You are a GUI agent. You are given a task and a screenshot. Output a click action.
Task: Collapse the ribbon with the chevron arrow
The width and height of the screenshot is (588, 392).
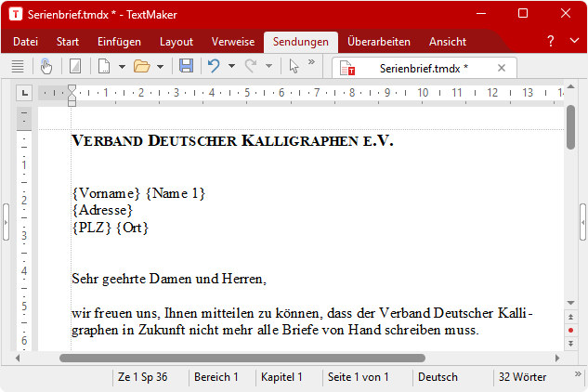(574, 40)
